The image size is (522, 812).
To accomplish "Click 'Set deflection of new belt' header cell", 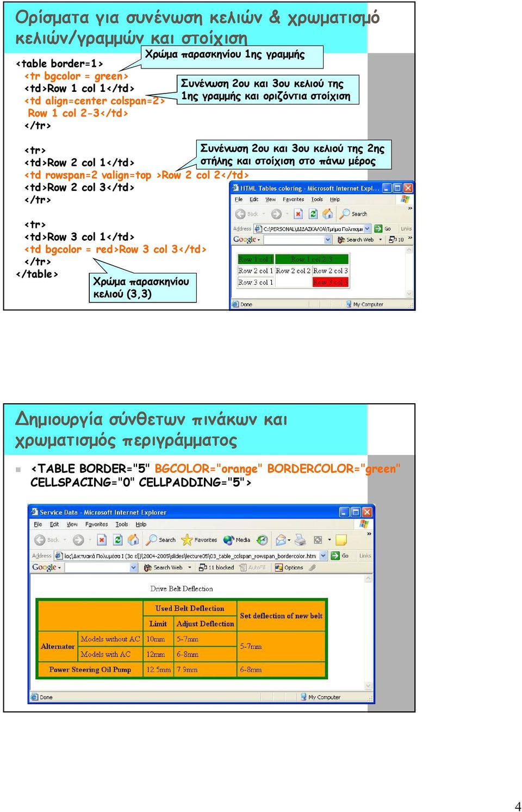I will point(281,616).
